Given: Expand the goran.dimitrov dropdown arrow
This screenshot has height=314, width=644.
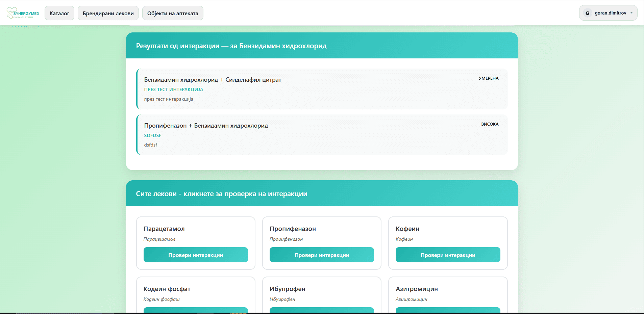Looking at the screenshot, I should 631,13.
